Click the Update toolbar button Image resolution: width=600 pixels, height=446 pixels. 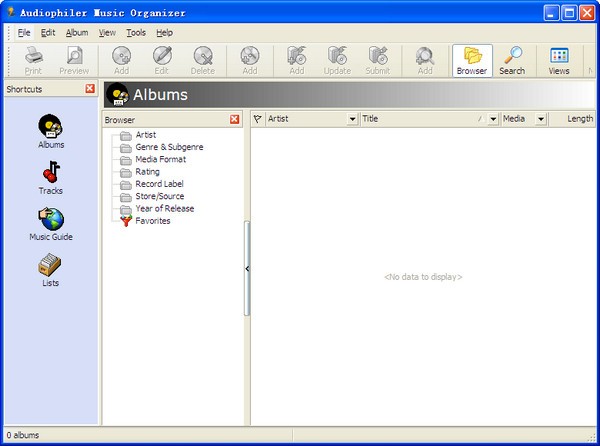(337, 61)
